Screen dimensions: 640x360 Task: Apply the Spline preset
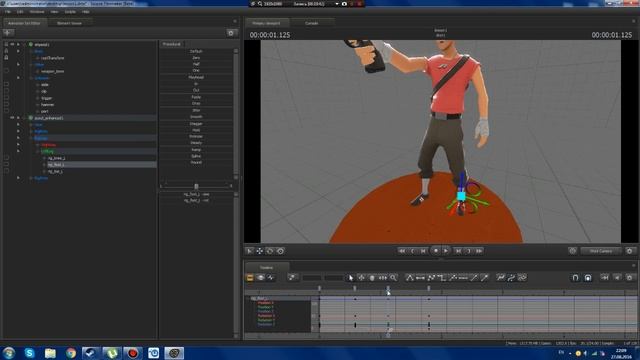tap(196, 156)
